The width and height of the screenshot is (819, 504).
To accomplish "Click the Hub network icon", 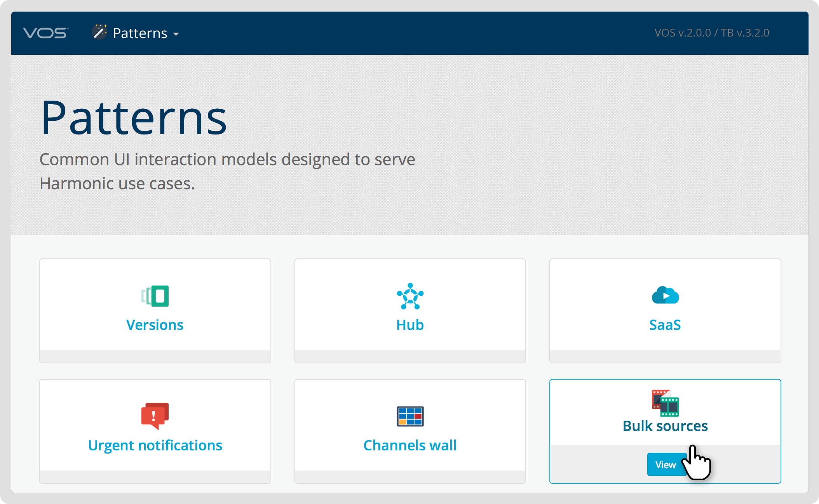I will (x=410, y=296).
